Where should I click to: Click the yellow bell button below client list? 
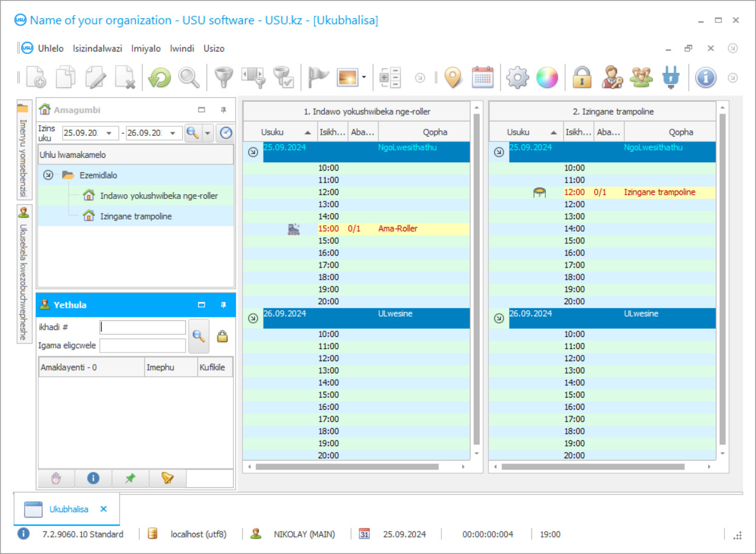click(168, 478)
